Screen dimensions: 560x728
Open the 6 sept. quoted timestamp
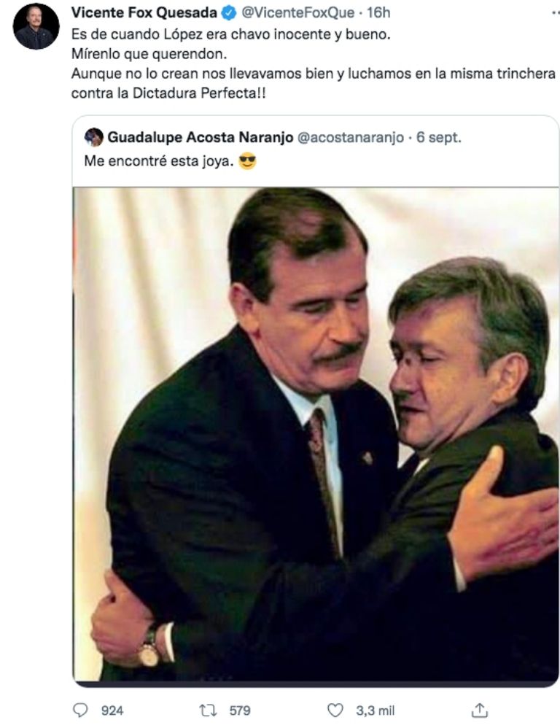tap(439, 137)
